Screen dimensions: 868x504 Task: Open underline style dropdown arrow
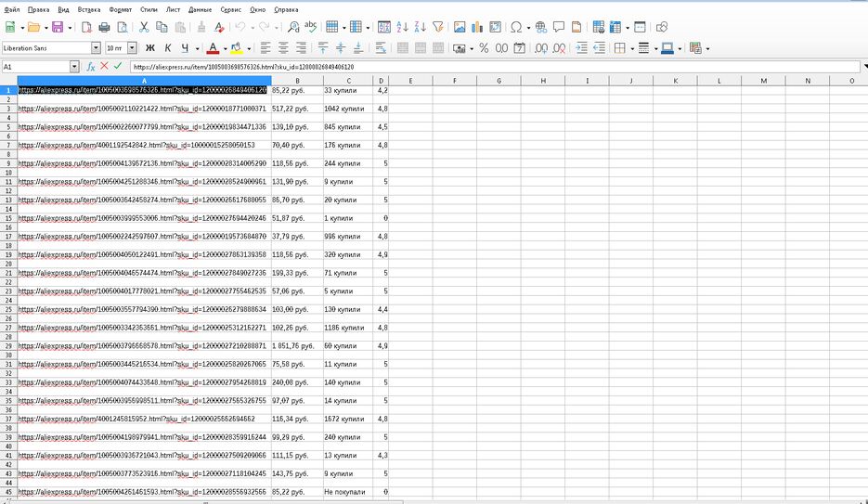[x=197, y=48]
